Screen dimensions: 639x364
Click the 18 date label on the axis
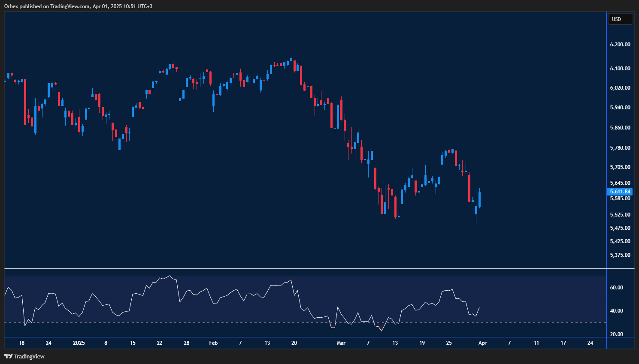pos(21,343)
